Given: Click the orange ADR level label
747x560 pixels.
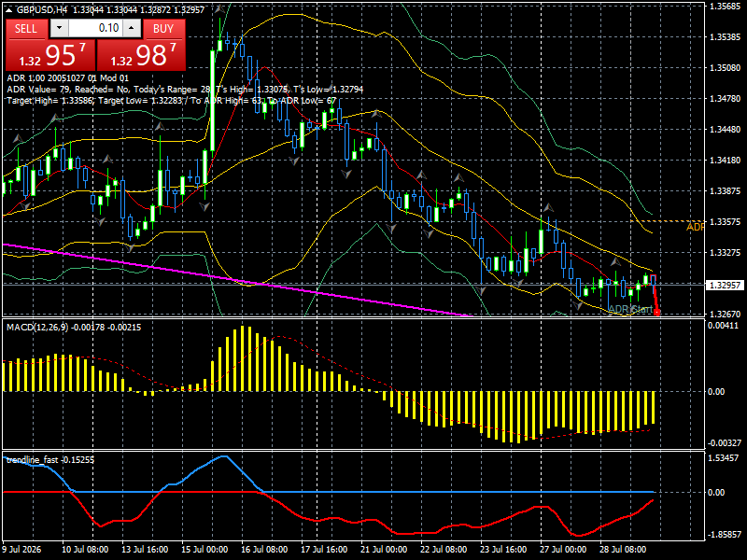Looking at the screenshot, I should (x=695, y=227).
